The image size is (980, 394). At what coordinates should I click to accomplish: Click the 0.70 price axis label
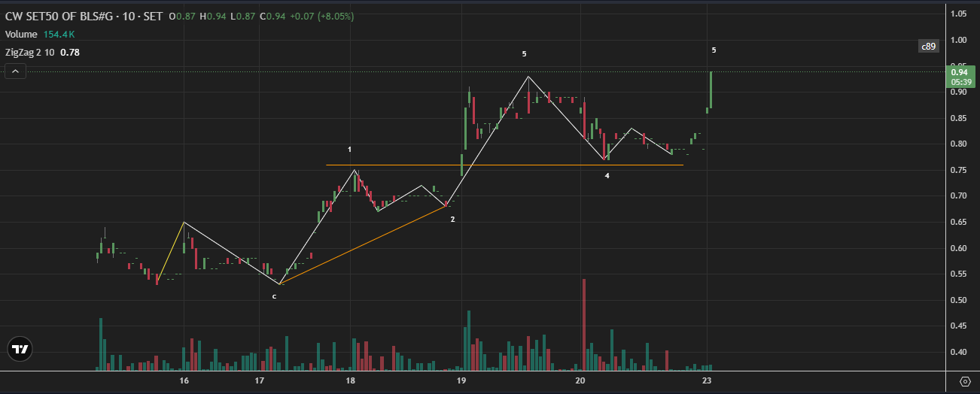tap(959, 196)
